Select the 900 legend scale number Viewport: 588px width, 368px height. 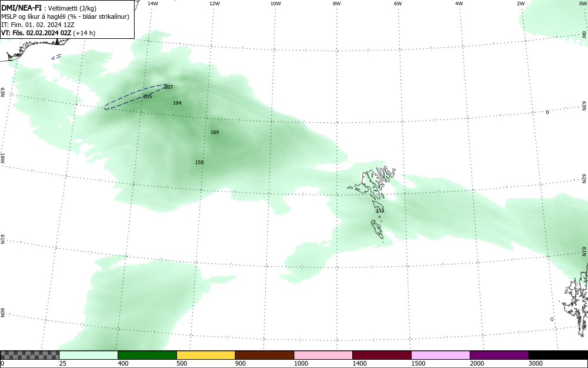(x=240, y=363)
